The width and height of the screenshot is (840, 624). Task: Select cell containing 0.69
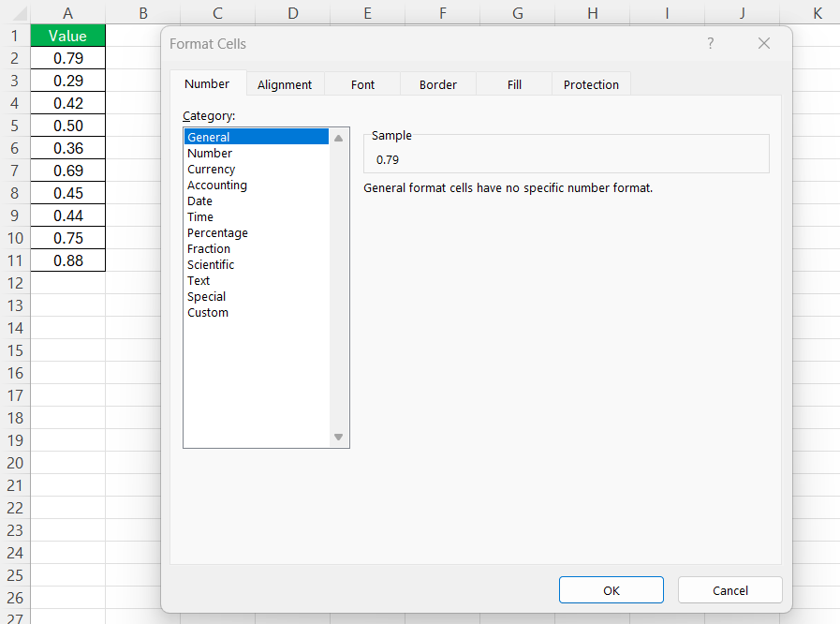(x=68, y=171)
